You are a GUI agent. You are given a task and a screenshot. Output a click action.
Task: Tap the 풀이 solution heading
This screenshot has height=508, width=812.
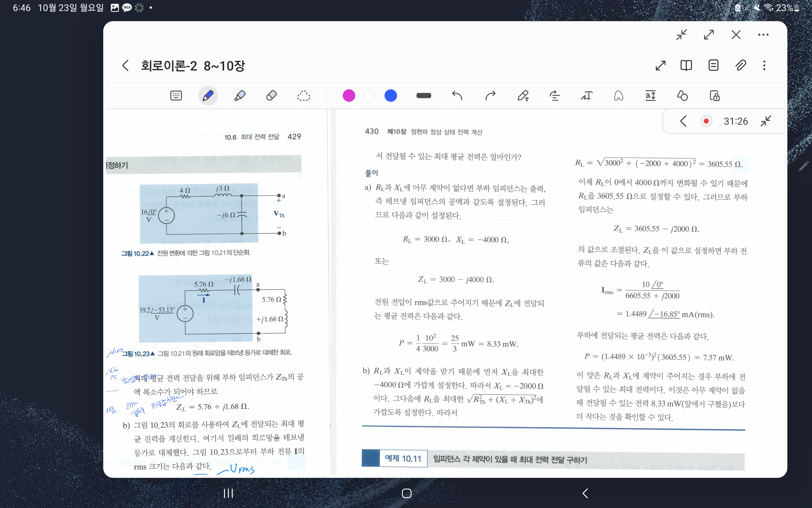click(x=371, y=173)
